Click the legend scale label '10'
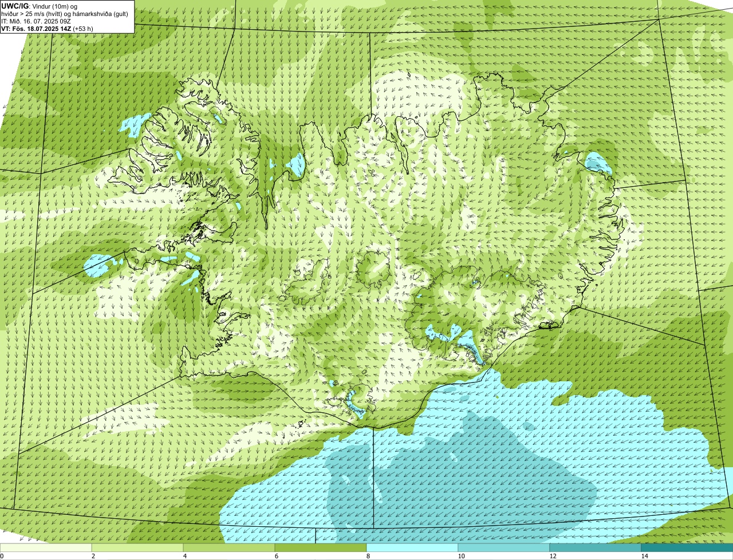The width and height of the screenshot is (733, 560). point(461,556)
